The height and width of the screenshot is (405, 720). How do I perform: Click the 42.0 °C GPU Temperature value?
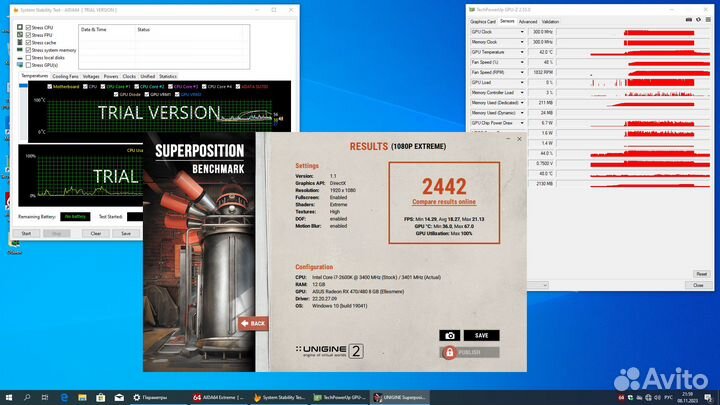coord(542,52)
